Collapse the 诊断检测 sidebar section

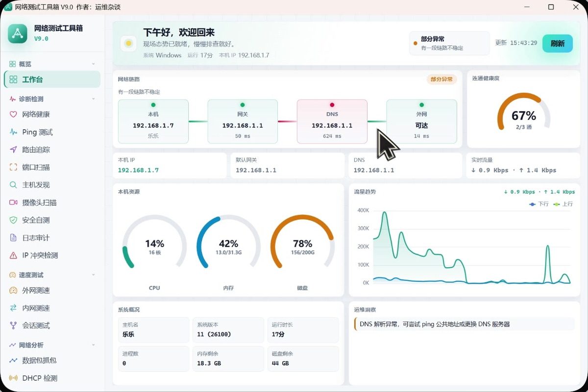[x=94, y=99]
